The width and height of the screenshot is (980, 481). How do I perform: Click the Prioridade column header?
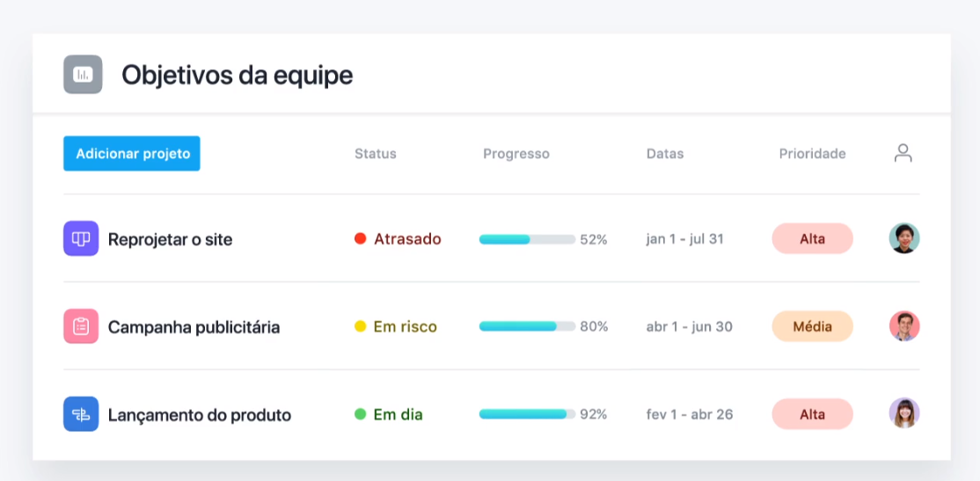pos(813,154)
